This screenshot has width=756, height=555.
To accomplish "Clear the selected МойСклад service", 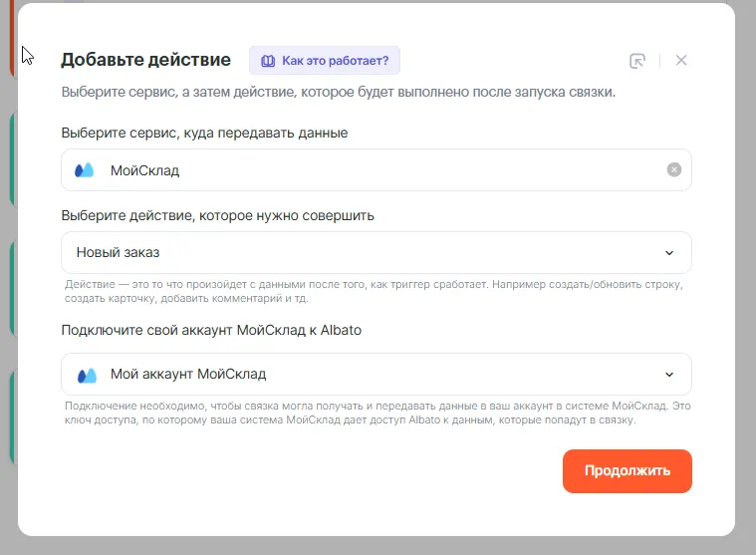I will [x=674, y=170].
